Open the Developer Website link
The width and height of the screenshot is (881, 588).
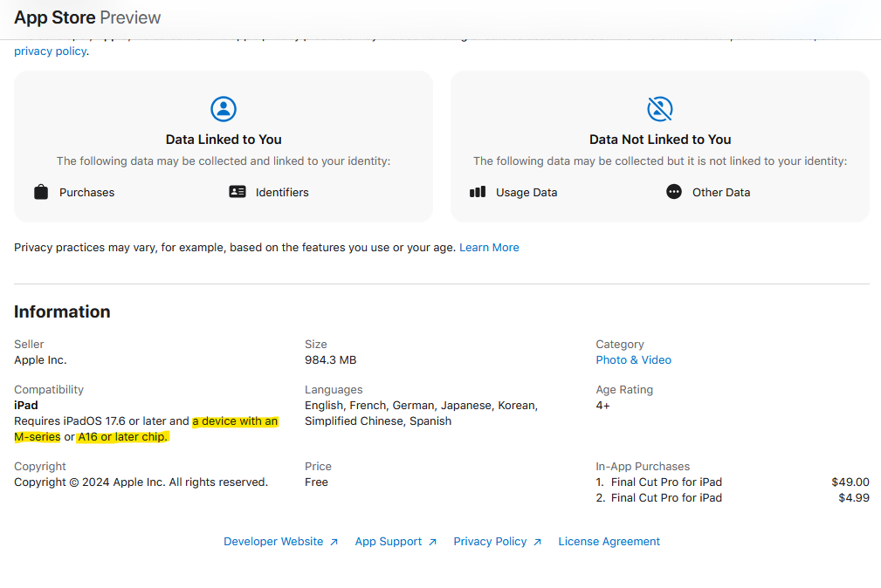point(273,542)
